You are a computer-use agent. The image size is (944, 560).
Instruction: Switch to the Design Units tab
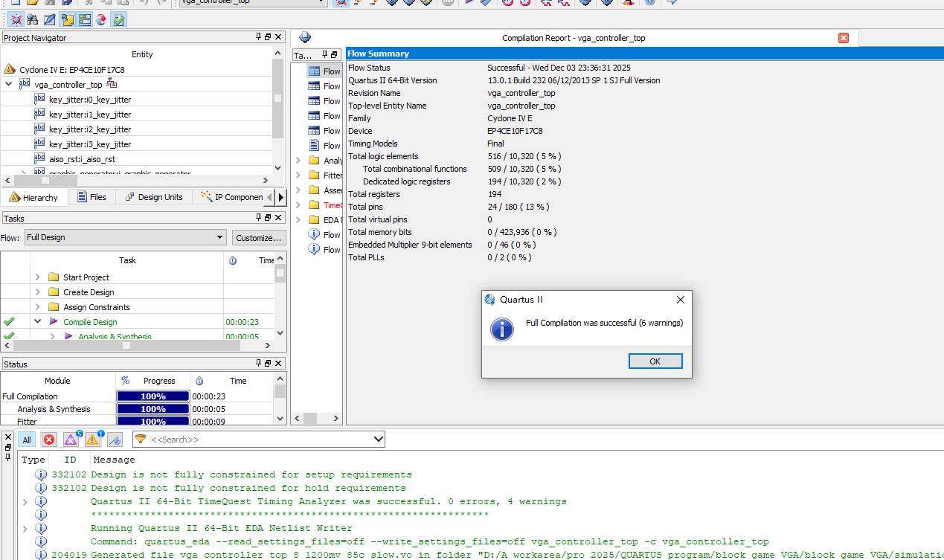tap(154, 197)
